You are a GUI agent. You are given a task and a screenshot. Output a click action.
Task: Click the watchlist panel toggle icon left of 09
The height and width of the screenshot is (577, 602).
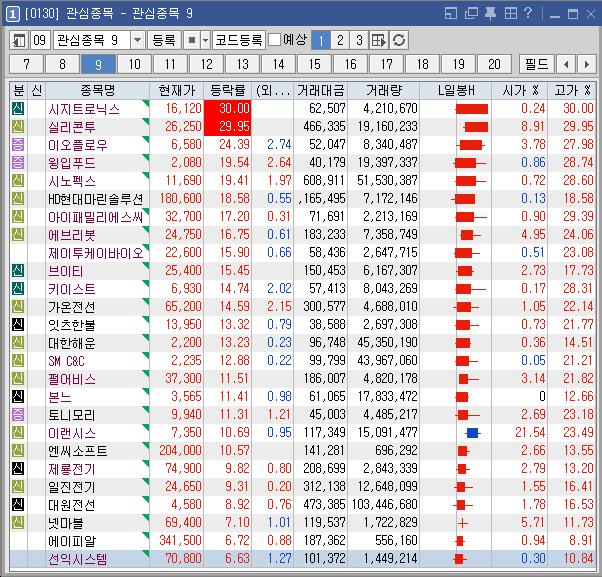[18, 40]
